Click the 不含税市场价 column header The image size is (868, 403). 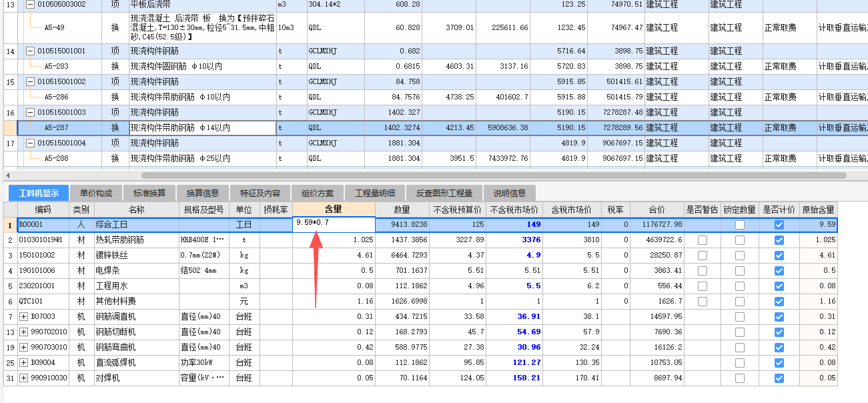(x=514, y=210)
